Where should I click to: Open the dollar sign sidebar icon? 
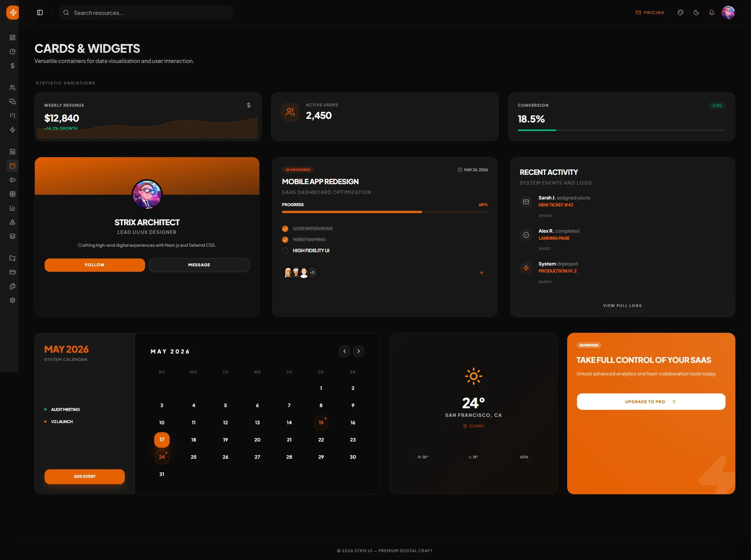[x=13, y=66]
